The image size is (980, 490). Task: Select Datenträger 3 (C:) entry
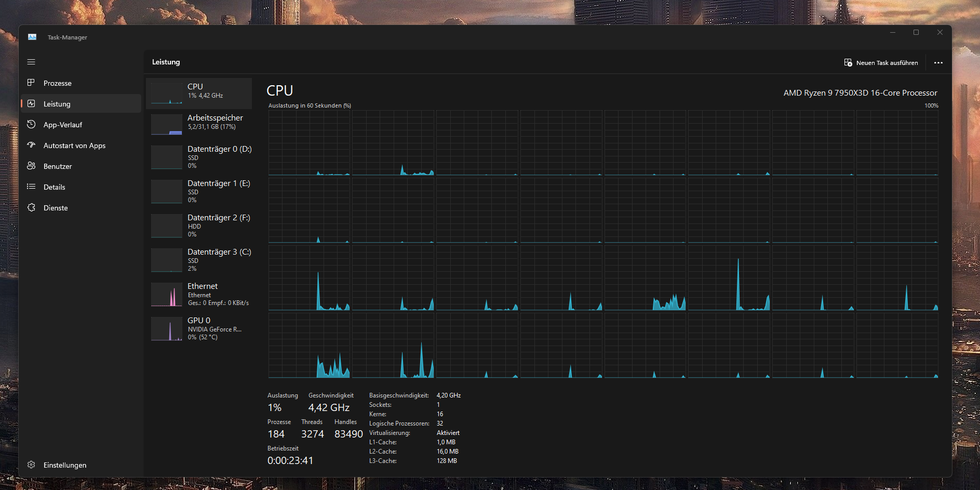[199, 260]
